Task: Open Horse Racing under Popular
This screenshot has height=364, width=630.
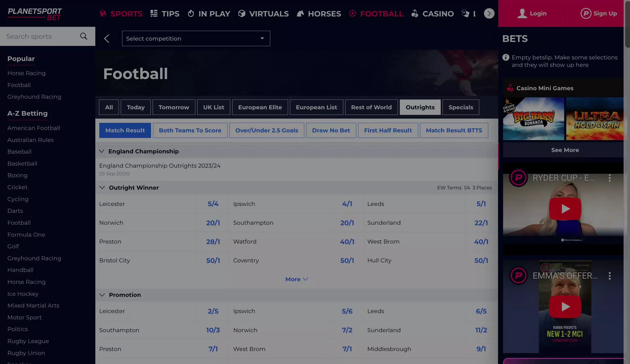Action: tap(26, 73)
